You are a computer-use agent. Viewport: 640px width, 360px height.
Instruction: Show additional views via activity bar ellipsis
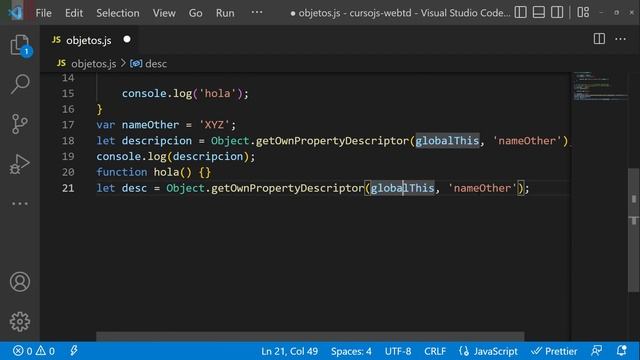[x=20, y=203]
